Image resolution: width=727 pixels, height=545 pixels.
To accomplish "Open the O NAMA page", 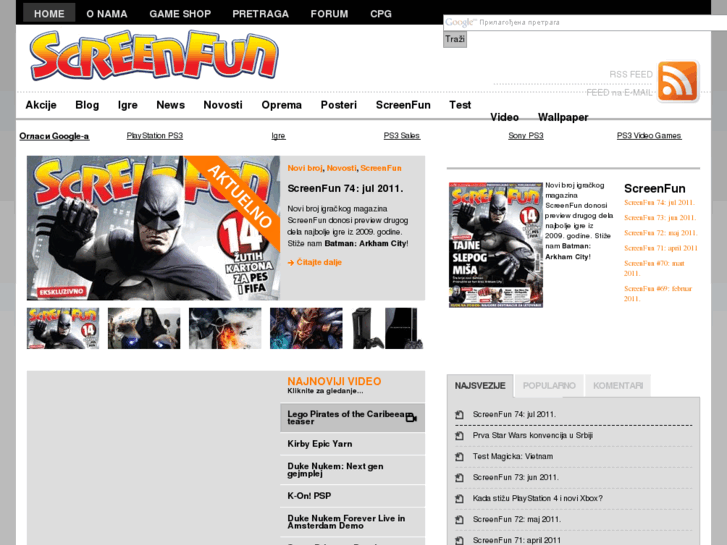I will click(107, 14).
